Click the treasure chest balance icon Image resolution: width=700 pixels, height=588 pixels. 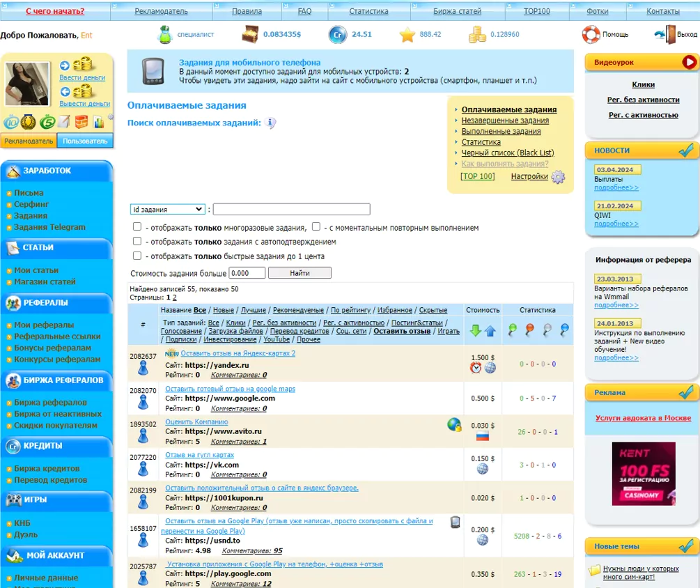(250, 34)
